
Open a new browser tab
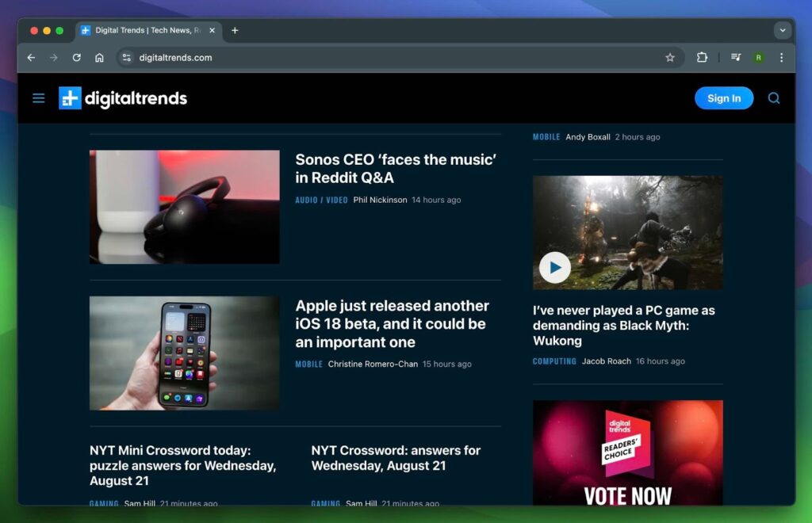[x=235, y=31]
